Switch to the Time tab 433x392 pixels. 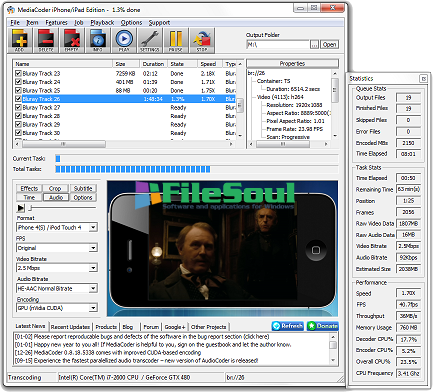tap(29, 198)
